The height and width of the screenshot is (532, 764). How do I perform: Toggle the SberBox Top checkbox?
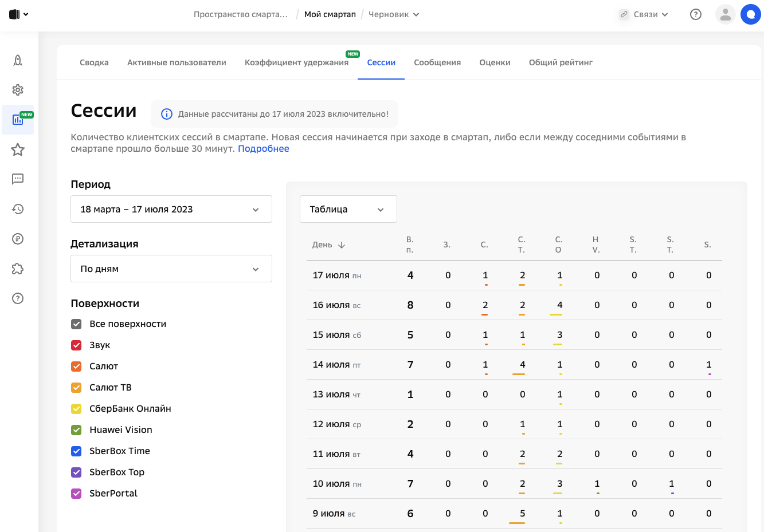[x=76, y=472]
